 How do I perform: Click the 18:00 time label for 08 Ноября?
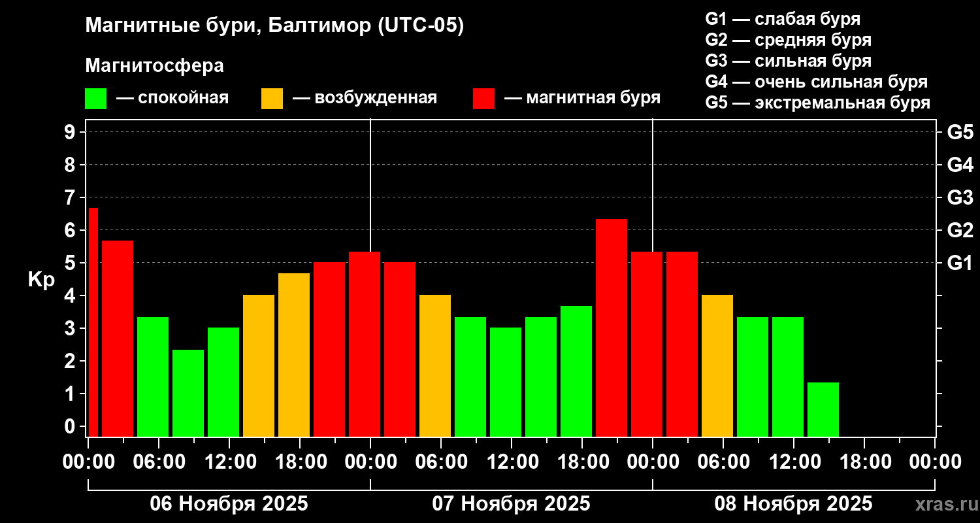(864, 462)
